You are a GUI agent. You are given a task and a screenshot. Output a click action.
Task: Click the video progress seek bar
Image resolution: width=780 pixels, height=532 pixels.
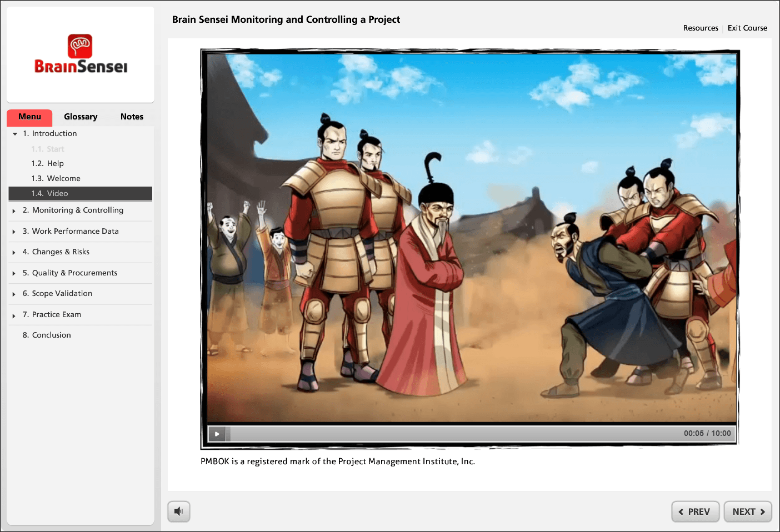tap(444, 434)
